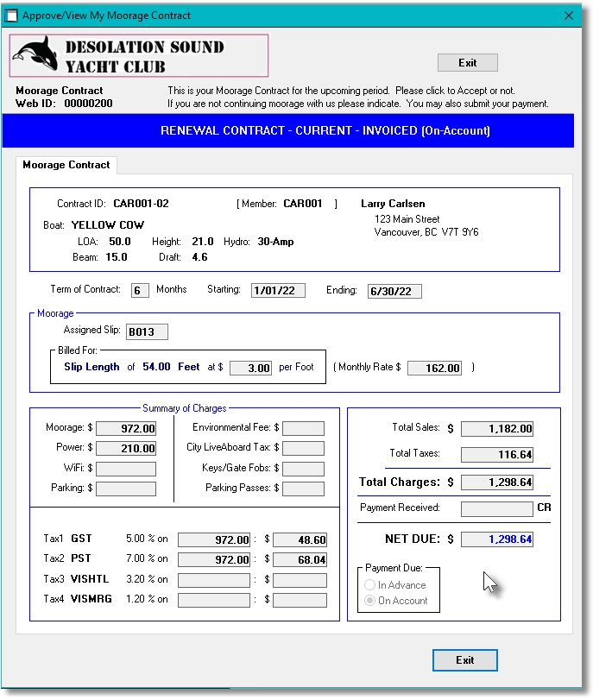This screenshot has height=700, width=593.
Task: Click the Web ID 00000200 value
Action: pyautogui.click(x=88, y=104)
